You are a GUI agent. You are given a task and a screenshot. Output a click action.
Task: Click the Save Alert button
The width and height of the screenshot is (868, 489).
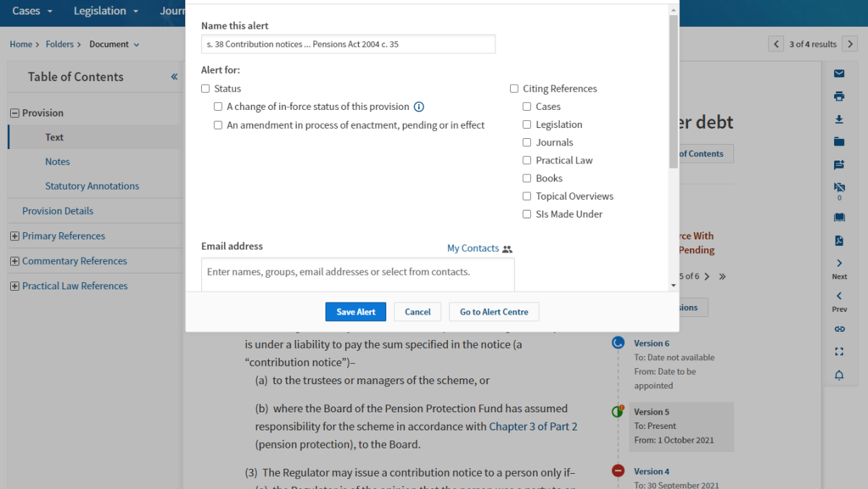355,311
